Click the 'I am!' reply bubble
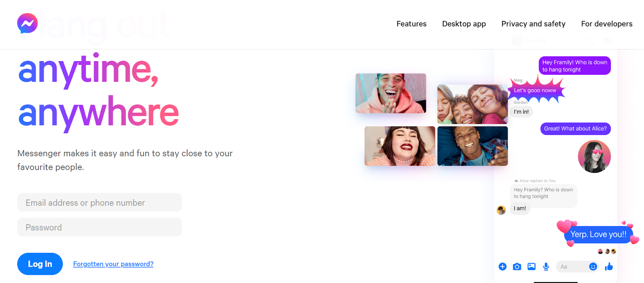The height and width of the screenshot is (283, 644). pyautogui.click(x=520, y=208)
